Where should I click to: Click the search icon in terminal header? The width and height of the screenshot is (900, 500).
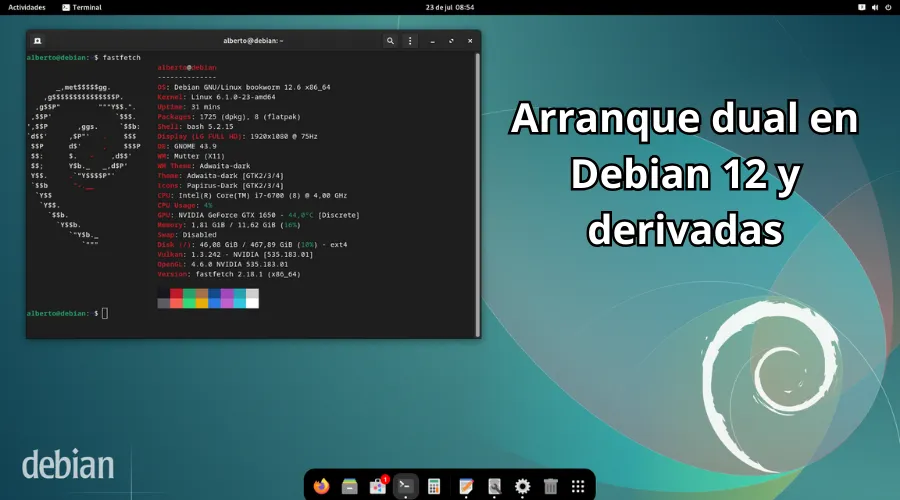[390, 41]
